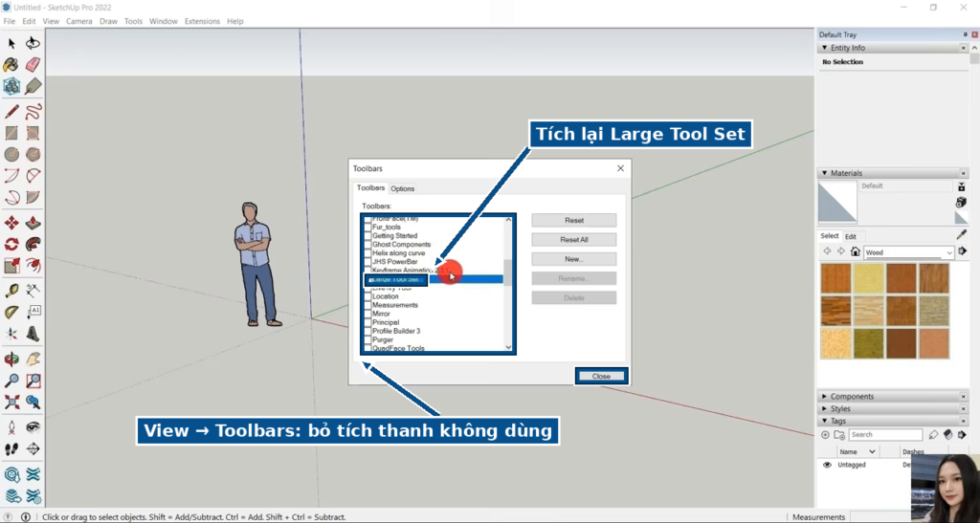This screenshot has width=980, height=523.
Task: Activate the Walk footprints tool
Action: pyautogui.click(x=11, y=448)
